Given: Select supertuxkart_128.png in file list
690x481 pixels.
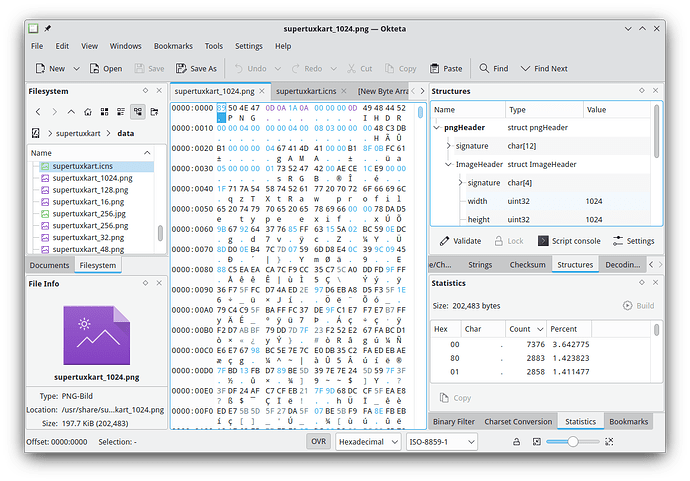Looking at the screenshot, I should tap(89, 189).
